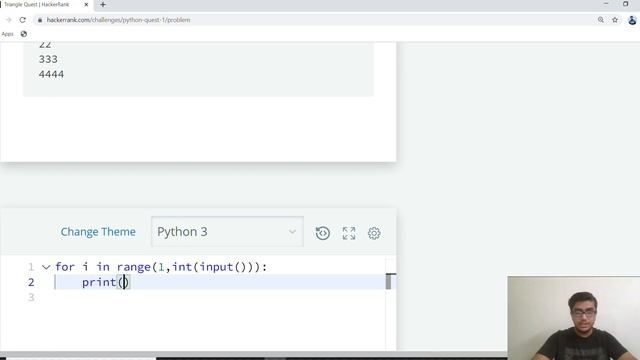Select the Triangle Quest HackerRank tab
The height and width of the screenshot is (360, 640).
click(x=43, y=4)
